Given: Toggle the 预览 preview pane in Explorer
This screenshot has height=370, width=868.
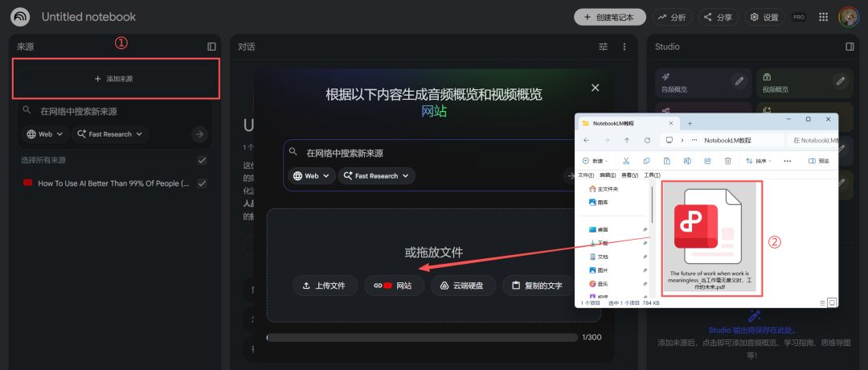Looking at the screenshot, I should click(x=818, y=161).
